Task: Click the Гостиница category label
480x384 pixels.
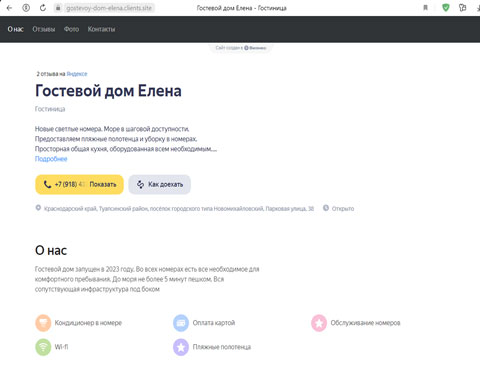Action: [x=50, y=109]
